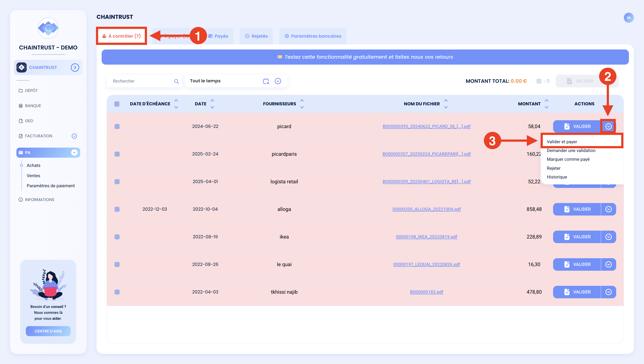The height and width of the screenshot is (364, 644).
Task: Open the Informations sidebar section
Action: pyautogui.click(x=37, y=200)
